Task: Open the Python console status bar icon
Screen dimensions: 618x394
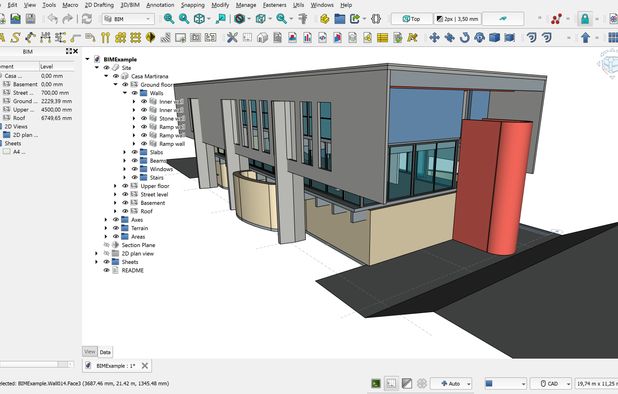Action: tap(376, 383)
